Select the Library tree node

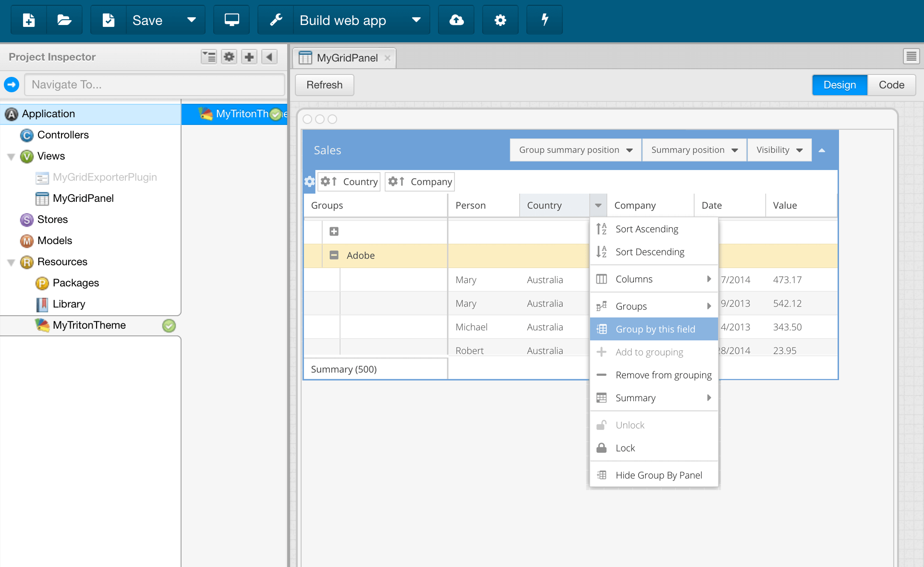point(69,304)
